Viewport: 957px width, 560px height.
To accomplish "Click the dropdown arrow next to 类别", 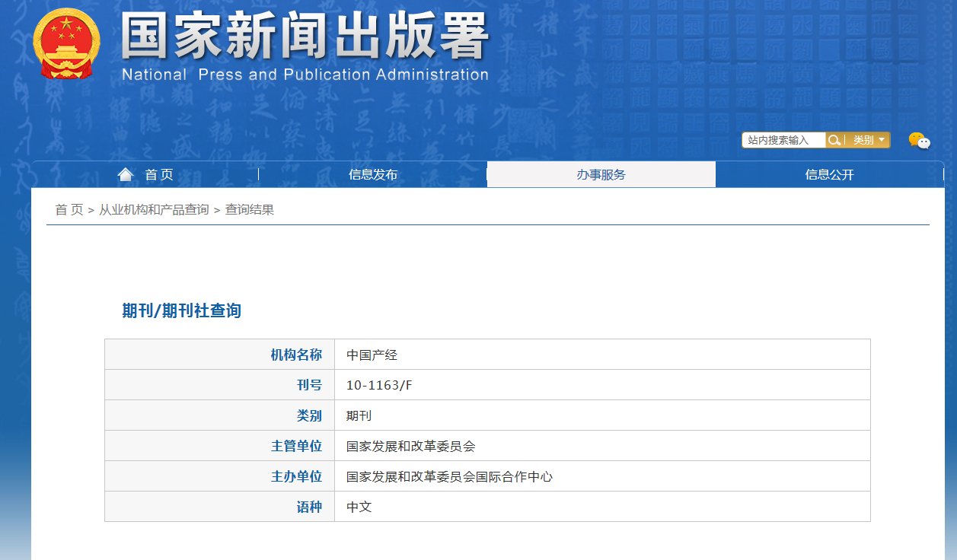I will (881, 140).
